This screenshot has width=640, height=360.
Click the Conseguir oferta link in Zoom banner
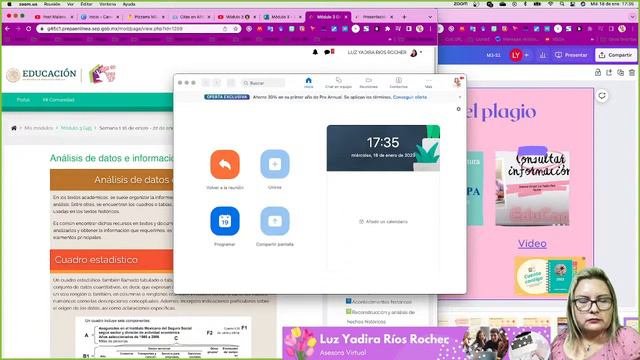point(410,97)
